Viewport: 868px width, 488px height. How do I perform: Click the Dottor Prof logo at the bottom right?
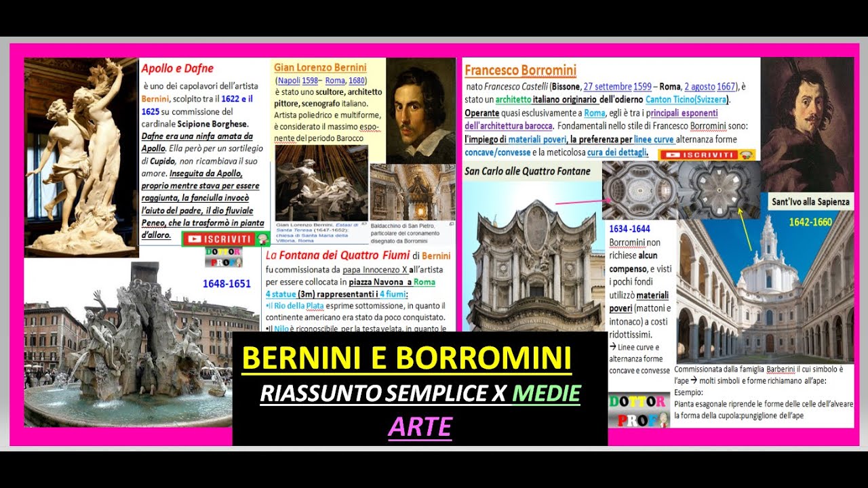point(639,410)
